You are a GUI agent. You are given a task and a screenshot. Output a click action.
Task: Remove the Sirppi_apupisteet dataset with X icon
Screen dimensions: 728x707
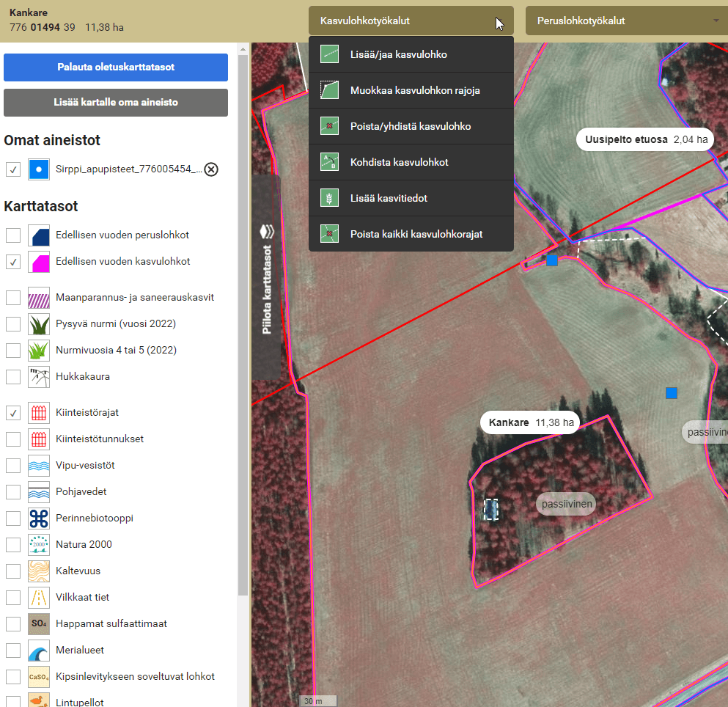[211, 169]
